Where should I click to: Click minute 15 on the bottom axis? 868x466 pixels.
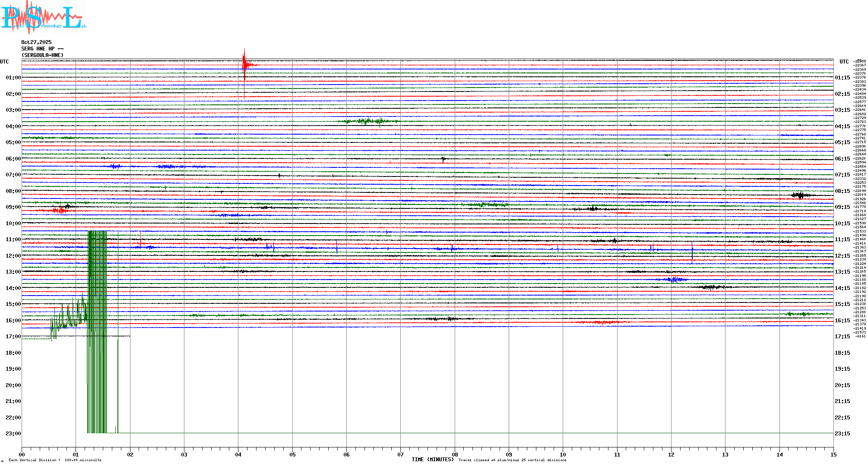coord(833,454)
